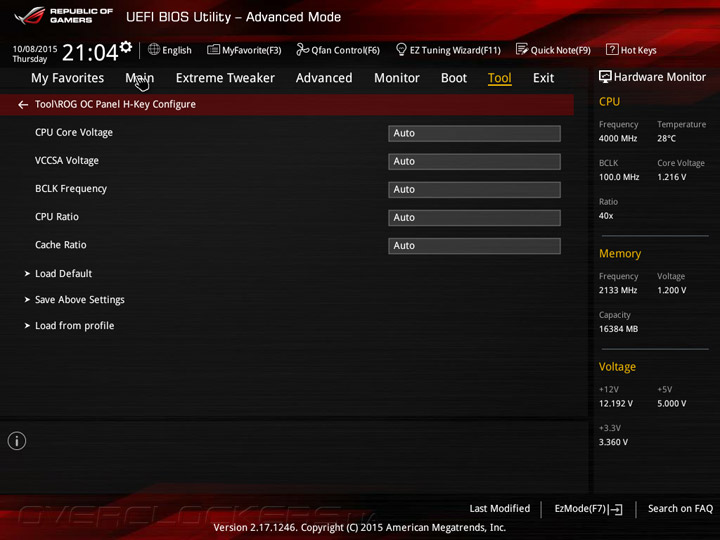Image resolution: width=720 pixels, height=540 pixels.
Task: Click the EzMode exit arrow icon
Action: (x=615, y=509)
